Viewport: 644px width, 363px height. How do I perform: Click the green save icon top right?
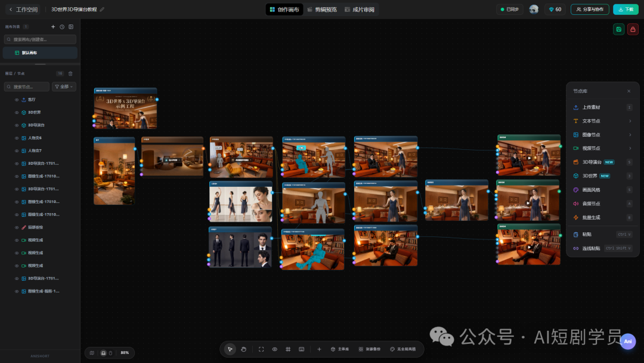(x=618, y=29)
